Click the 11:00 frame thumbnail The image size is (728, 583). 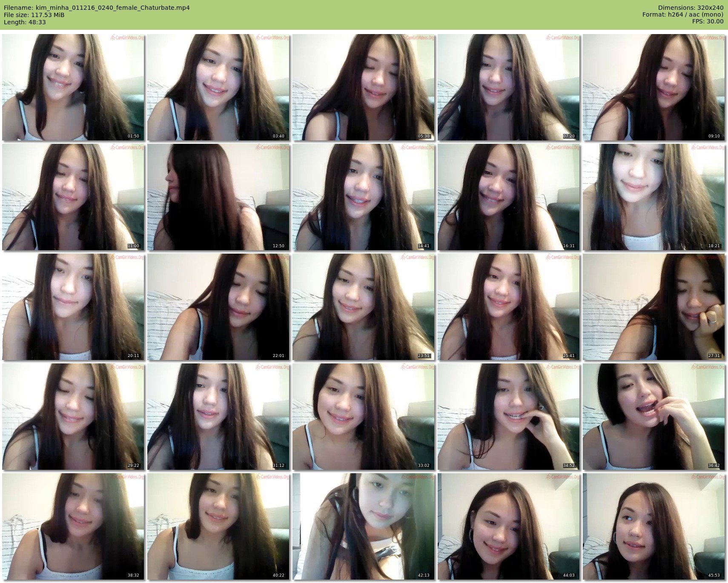coord(73,197)
